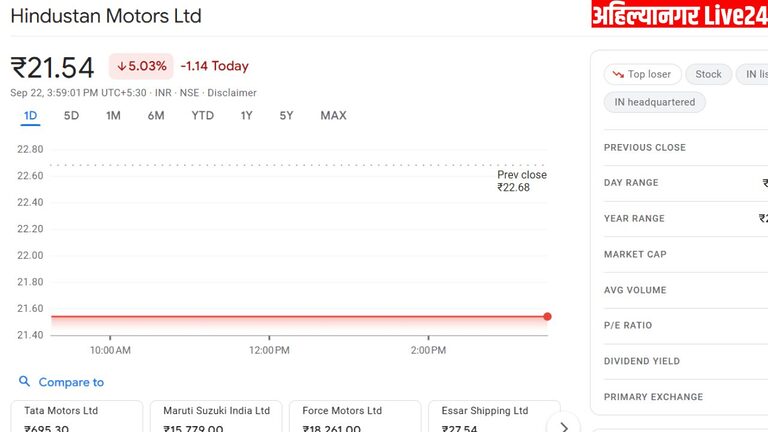Click the IN headquartered chip
This screenshot has height=432, width=768.
[655, 102]
